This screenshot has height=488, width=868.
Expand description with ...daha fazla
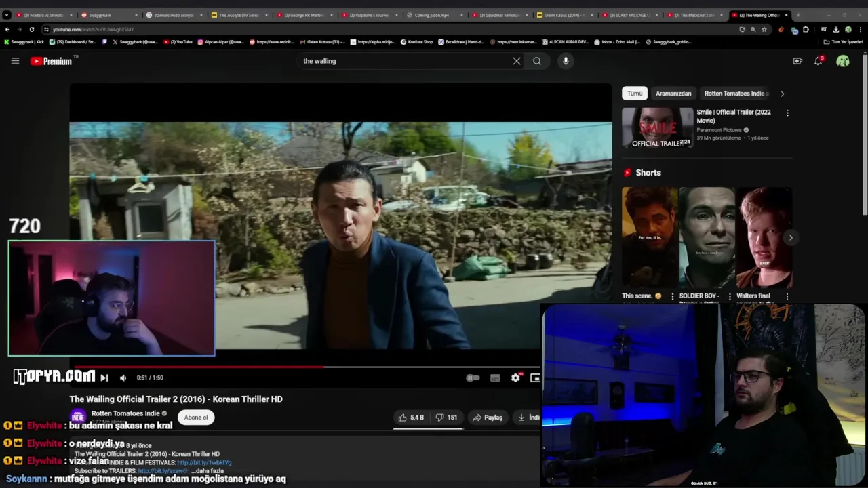click(208, 471)
